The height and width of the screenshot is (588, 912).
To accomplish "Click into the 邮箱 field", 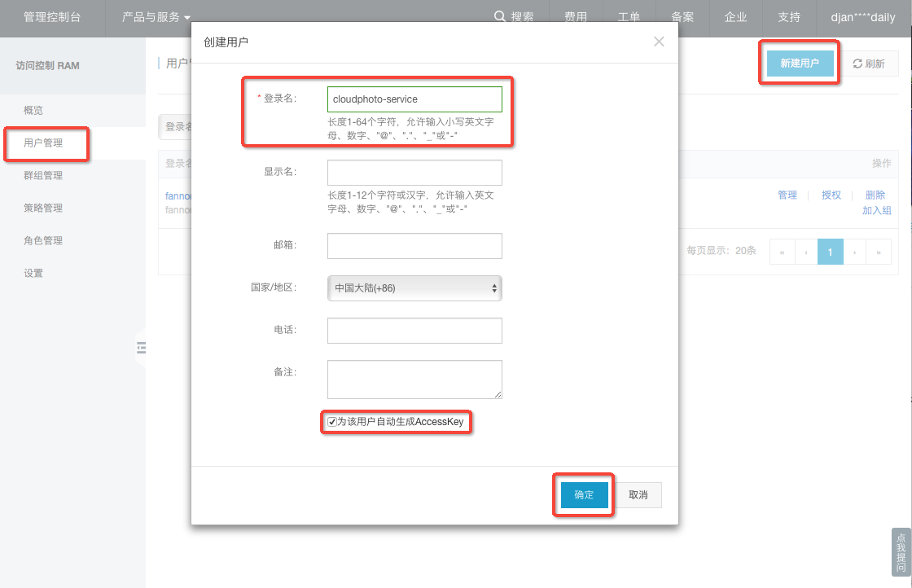I will (x=414, y=245).
